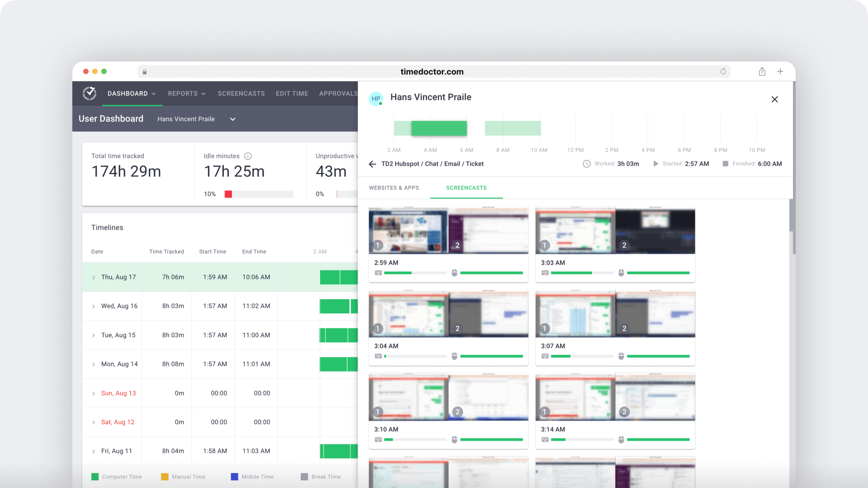Click the info icon next to Idle minutes
The width and height of the screenshot is (868, 488).
click(x=248, y=156)
